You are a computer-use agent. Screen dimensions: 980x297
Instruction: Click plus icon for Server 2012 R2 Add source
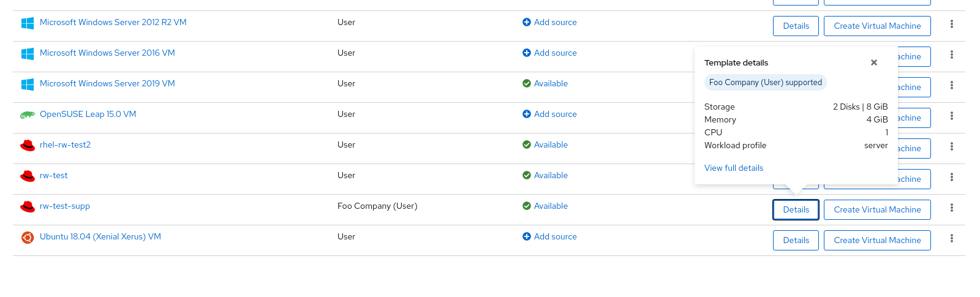point(527,22)
